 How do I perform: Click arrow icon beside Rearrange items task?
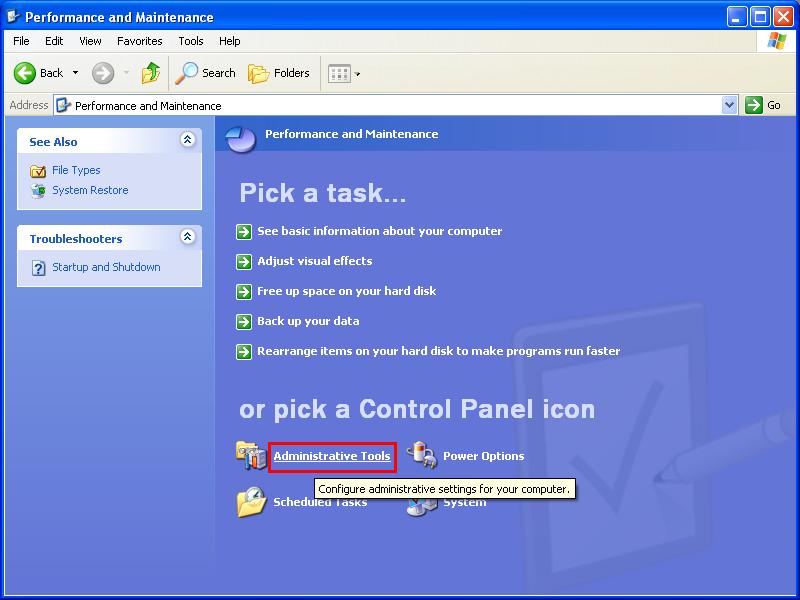244,352
